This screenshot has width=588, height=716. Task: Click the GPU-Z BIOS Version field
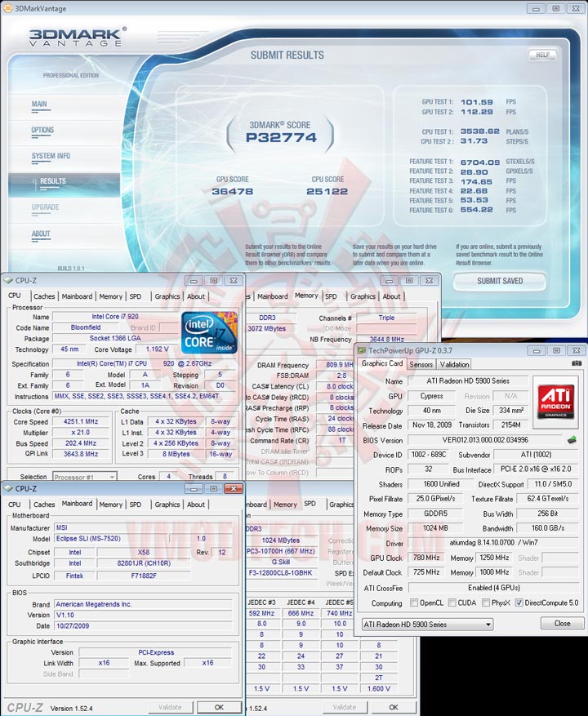click(485, 440)
